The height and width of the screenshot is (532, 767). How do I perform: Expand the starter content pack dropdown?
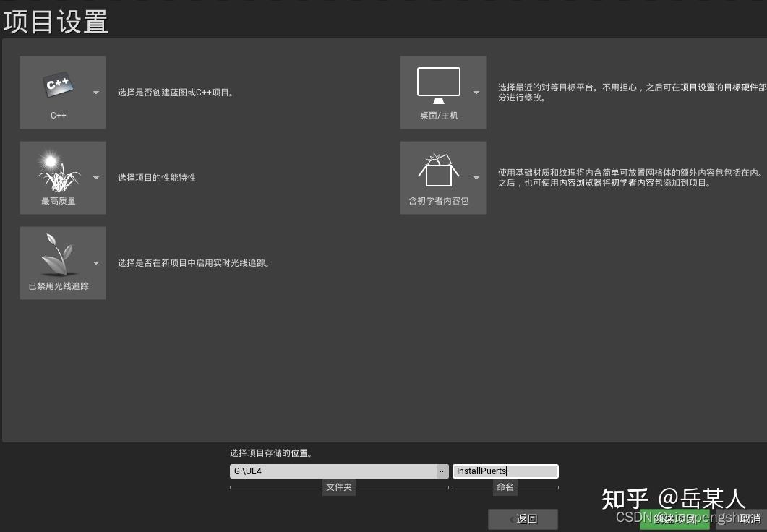point(476,177)
